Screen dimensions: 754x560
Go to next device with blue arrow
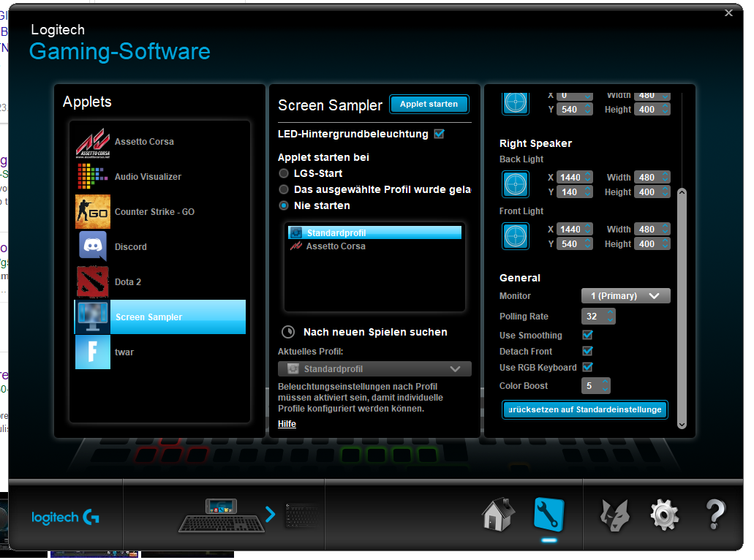click(271, 515)
